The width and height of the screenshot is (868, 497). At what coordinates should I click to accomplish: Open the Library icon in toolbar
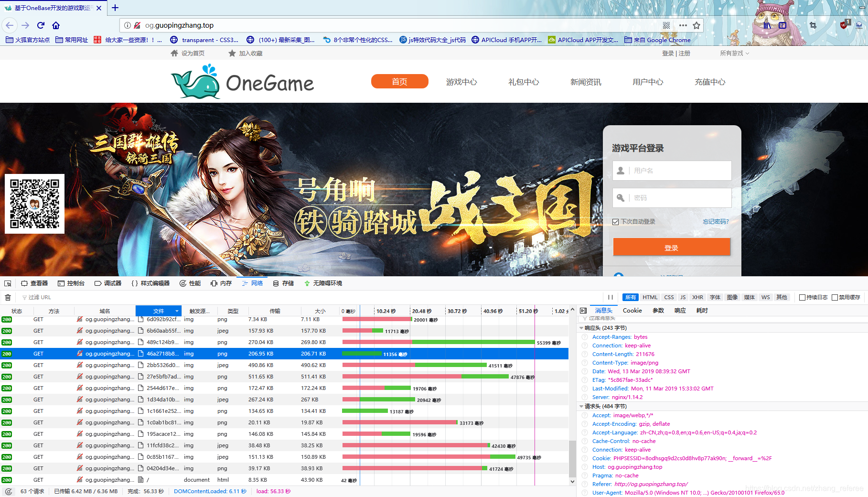(767, 25)
